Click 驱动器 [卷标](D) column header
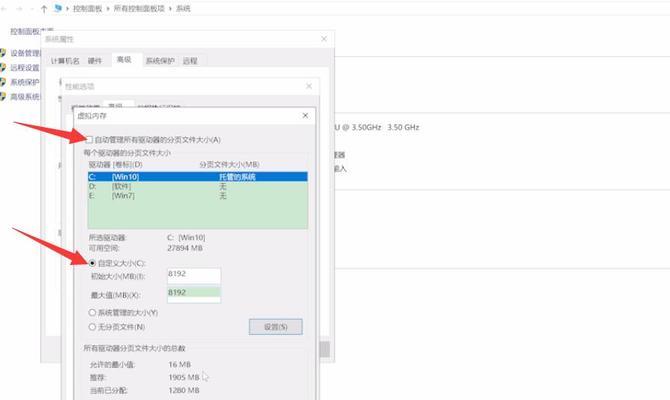The height and width of the screenshot is (400, 670). [x=116, y=165]
